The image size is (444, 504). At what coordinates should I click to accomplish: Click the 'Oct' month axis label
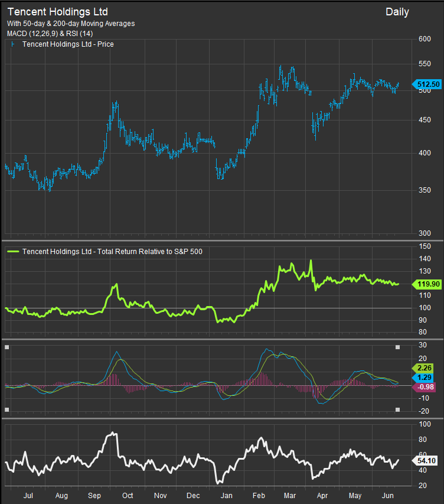tap(128, 496)
